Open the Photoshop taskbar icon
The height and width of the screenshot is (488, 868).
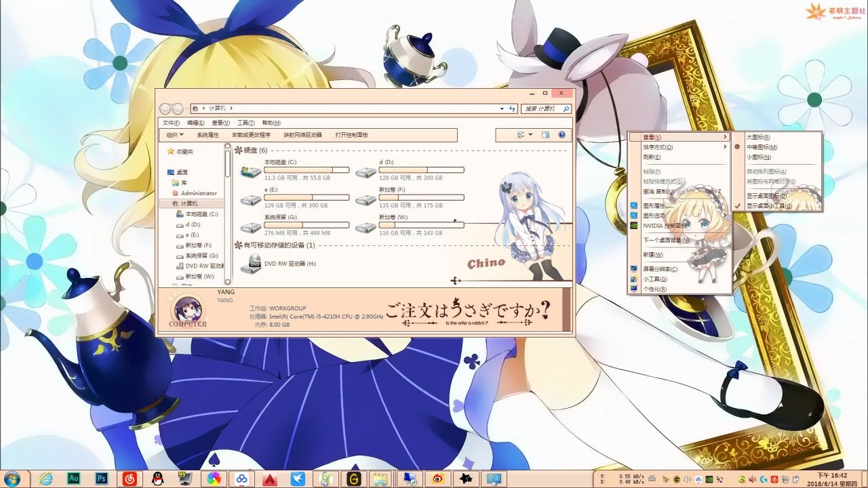102,479
